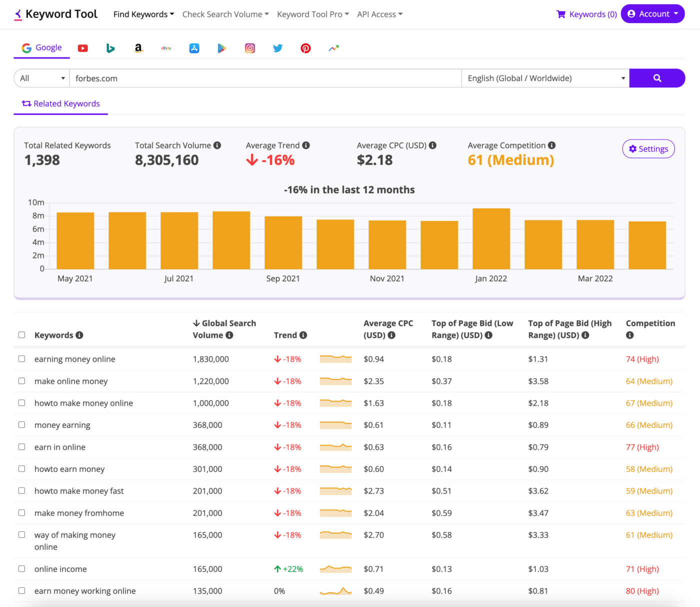Check the box for earning money online
The image size is (700, 607).
(21, 358)
